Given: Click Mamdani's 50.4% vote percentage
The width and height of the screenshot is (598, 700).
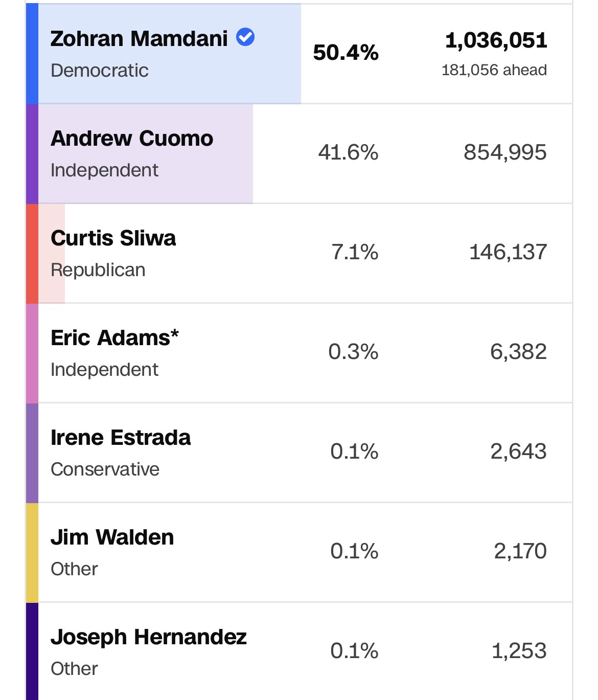Looking at the screenshot, I should [x=346, y=53].
